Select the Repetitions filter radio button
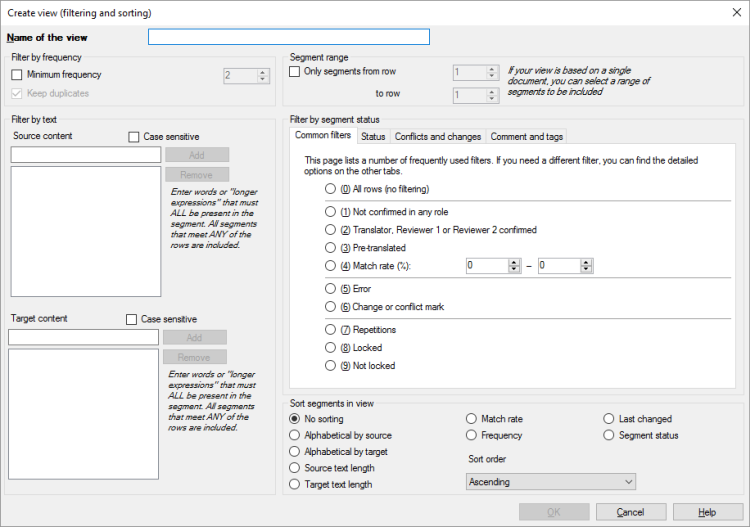Image resolution: width=750 pixels, height=527 pixels. pos(331,329)
